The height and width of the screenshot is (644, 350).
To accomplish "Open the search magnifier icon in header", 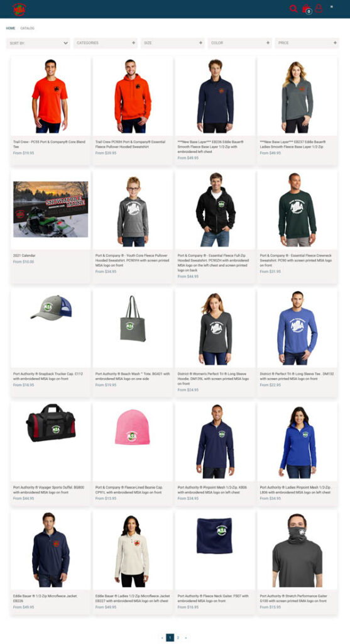I will click(293, 8).
